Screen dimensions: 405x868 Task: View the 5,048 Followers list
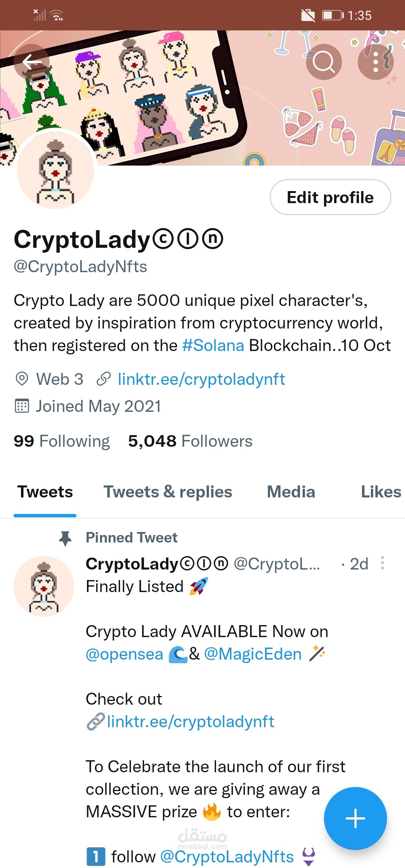tap(190, 441)
